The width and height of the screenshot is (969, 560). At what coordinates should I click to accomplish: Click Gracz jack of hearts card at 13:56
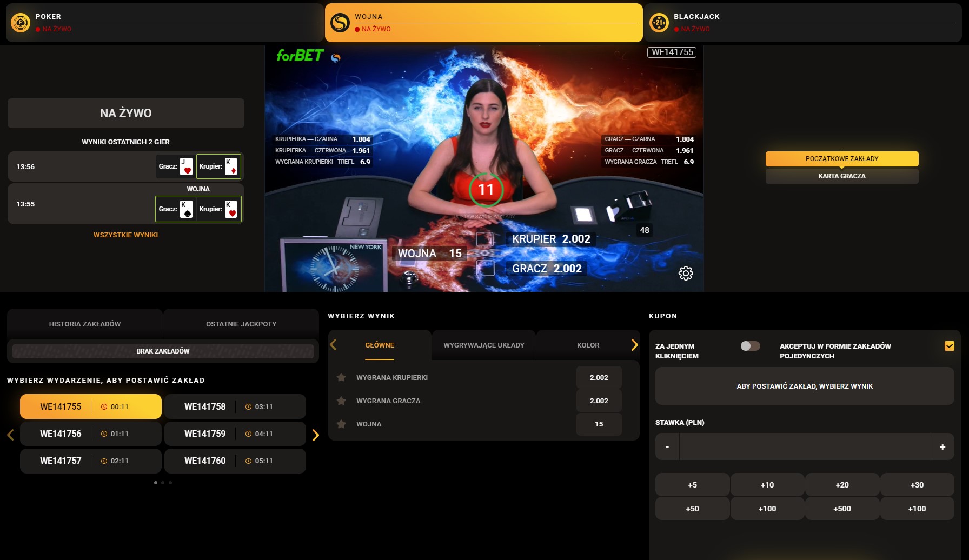[x=187, y=166]
